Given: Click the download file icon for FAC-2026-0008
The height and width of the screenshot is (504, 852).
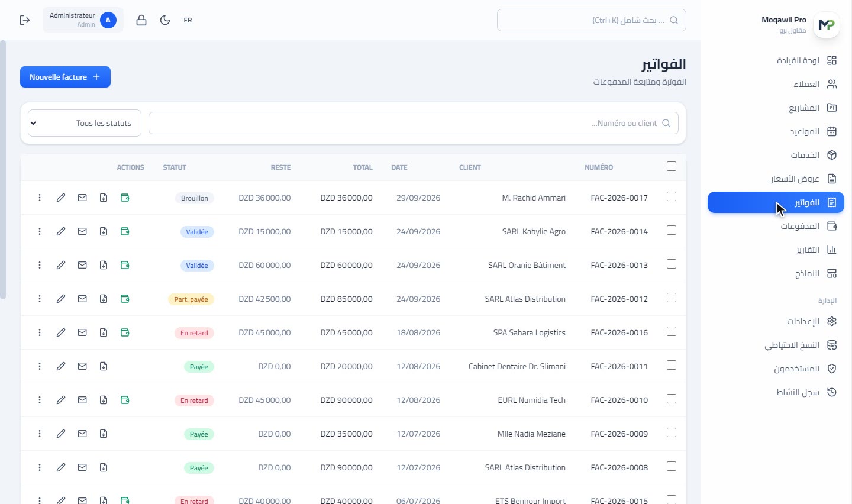Looking at the screenshot, I should click(x=104, y=467).
